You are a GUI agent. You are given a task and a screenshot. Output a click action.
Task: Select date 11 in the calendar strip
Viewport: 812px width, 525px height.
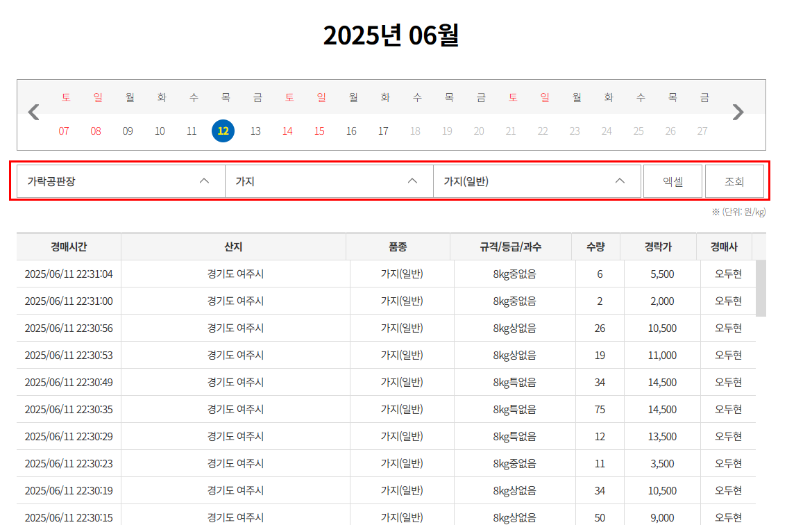(192, 131)
